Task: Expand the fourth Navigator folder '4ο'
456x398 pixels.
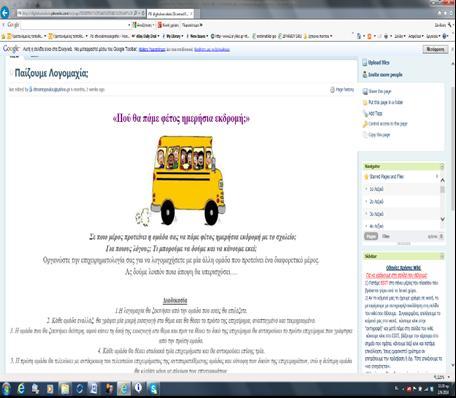Action: click(367, 226)
